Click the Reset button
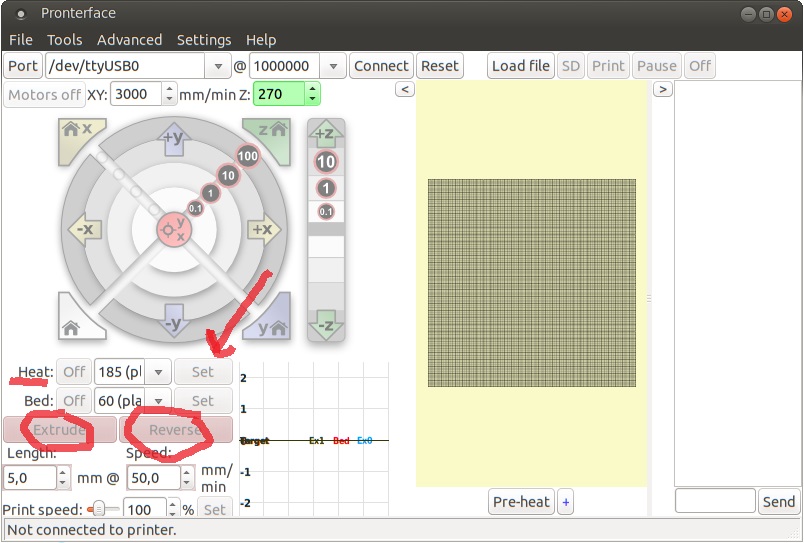 [440, 66]
